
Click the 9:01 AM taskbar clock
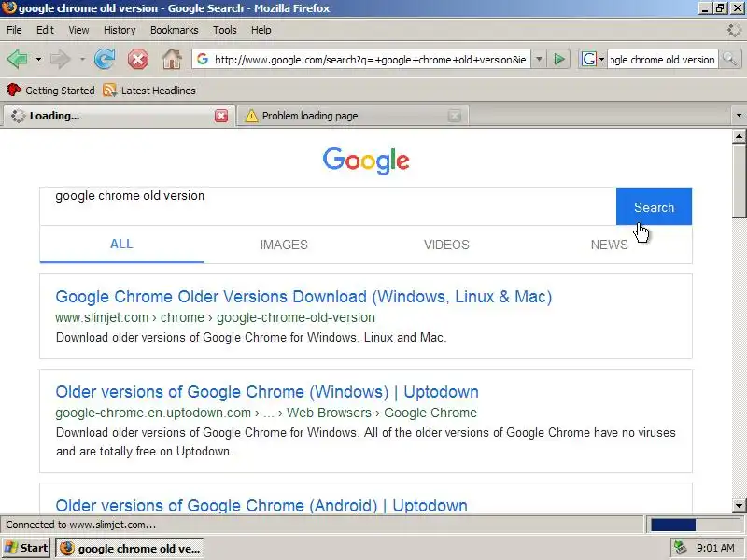[715, 548]
